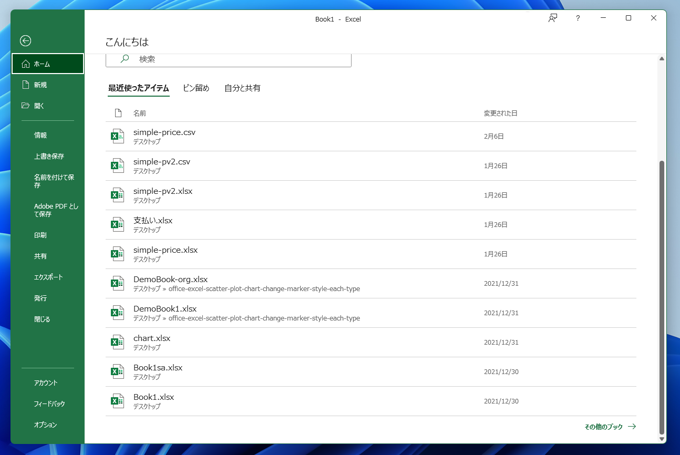This screenshot has height=455, width=680.
Task: Open フィードバック from the sidebar
Action: [49, 403]
